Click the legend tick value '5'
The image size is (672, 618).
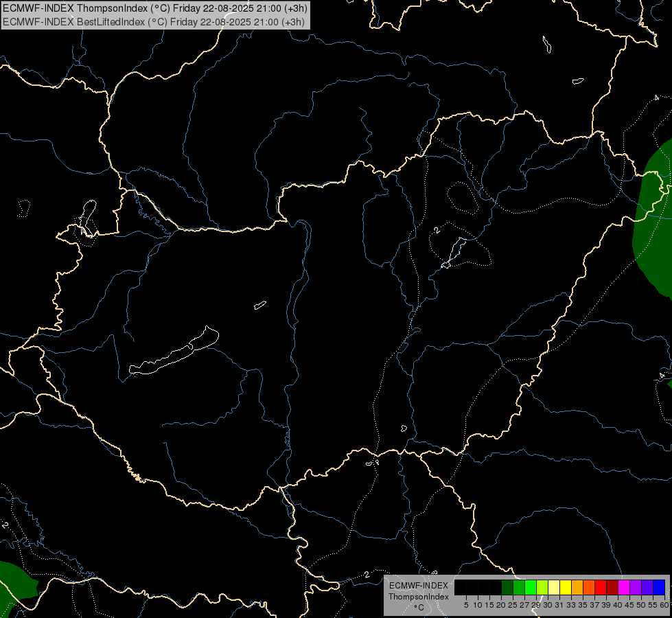click(466, 605)
